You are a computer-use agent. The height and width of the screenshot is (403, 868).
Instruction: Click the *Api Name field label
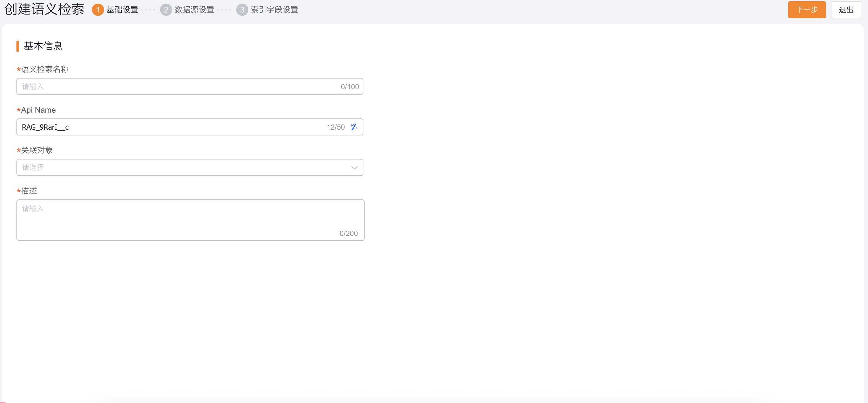pyautogui.click(x=36, y=110)
